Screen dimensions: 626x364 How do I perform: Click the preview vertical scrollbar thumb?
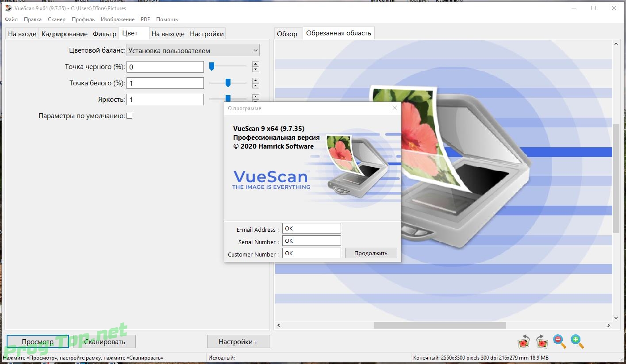pos(616,179)
